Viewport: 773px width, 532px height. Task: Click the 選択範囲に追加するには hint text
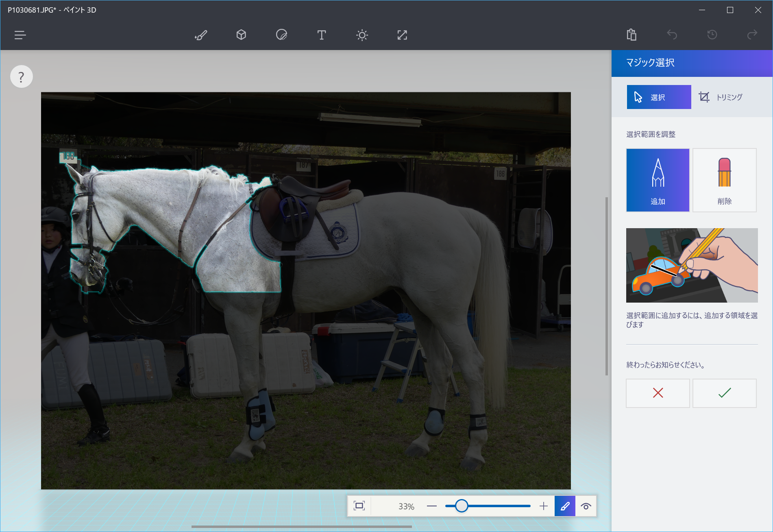point(692,320)
